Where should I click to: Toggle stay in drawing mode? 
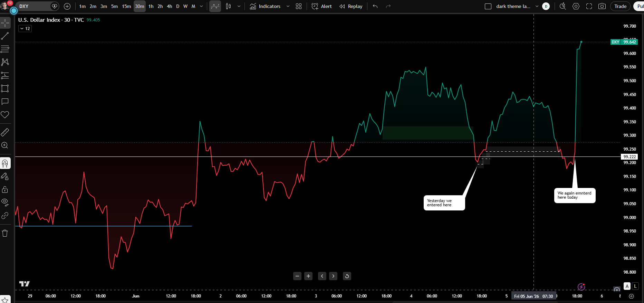[x=5, y=177]
